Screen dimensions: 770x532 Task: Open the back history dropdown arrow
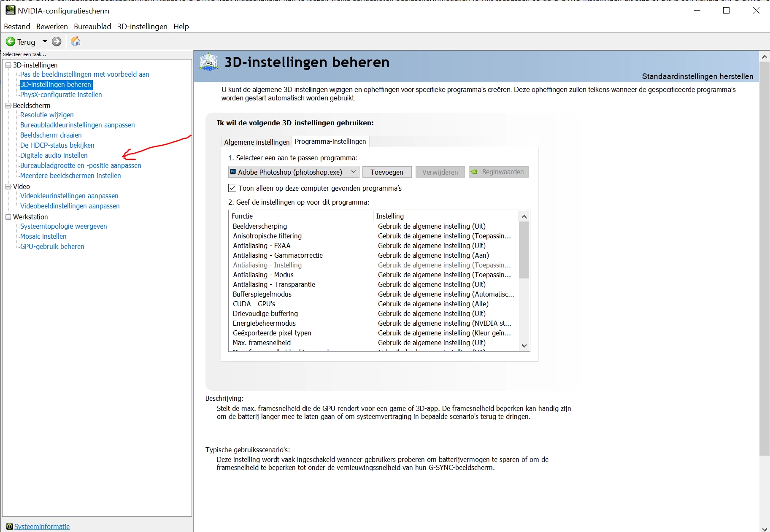(x=45, y=41)
